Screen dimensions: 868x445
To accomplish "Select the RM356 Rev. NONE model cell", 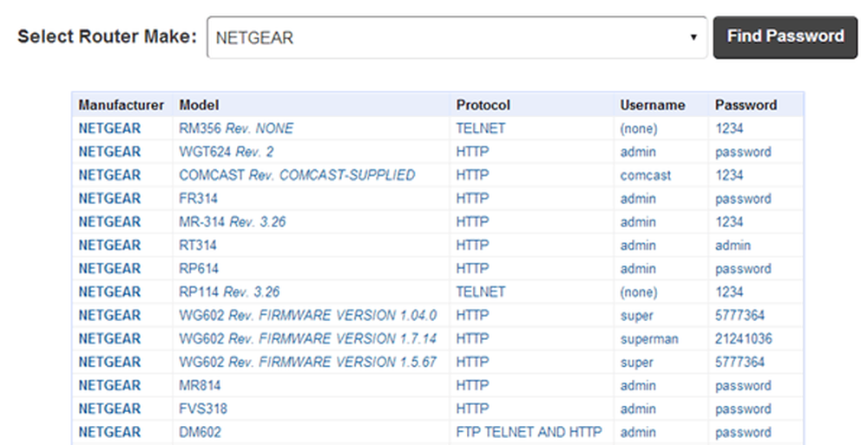I will [236, 128].
